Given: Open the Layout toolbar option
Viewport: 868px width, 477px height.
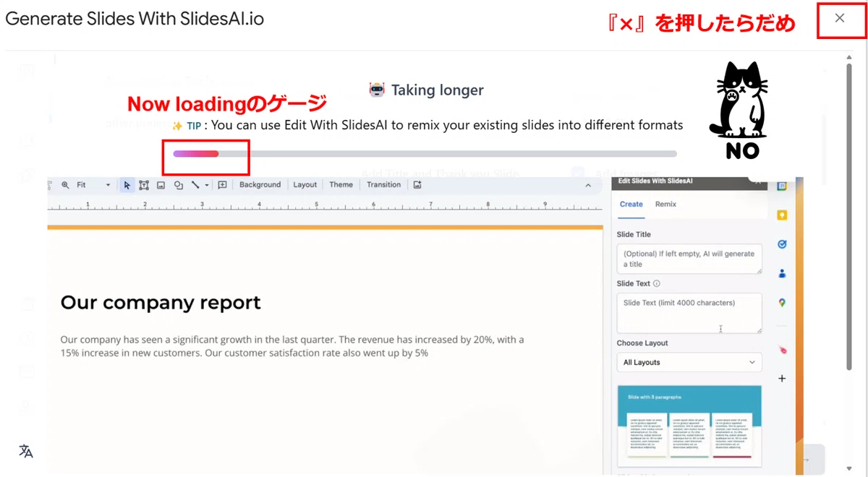Looking at the screenshot, I should pyautogui.click(x=305, y=185).
